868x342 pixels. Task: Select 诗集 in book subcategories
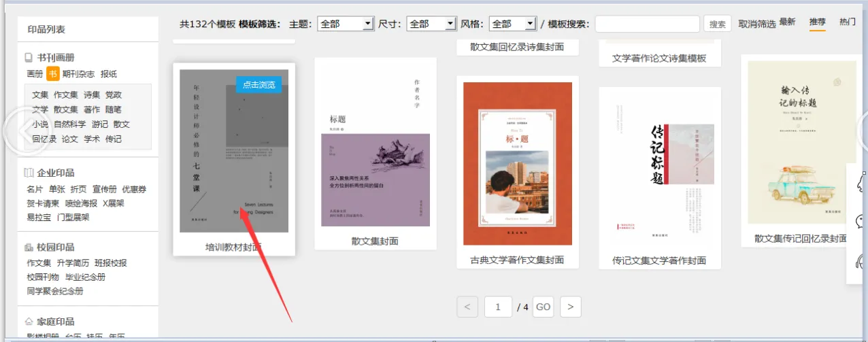coord(92,95)
